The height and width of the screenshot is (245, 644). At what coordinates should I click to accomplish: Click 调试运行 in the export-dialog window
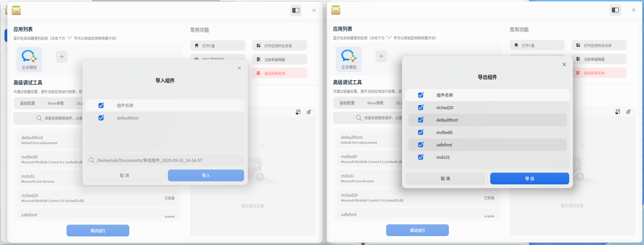pyautogui.click(x=417, y=230)
